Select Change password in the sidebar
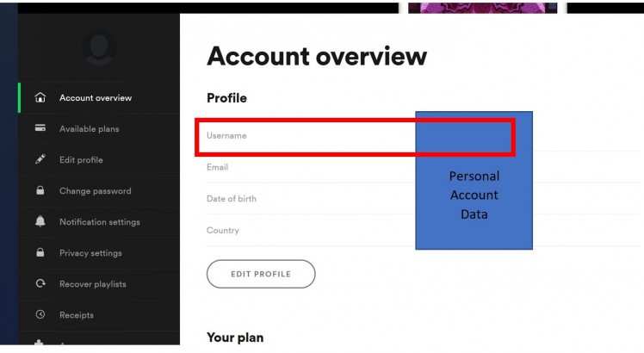 [x=96, y=190]
